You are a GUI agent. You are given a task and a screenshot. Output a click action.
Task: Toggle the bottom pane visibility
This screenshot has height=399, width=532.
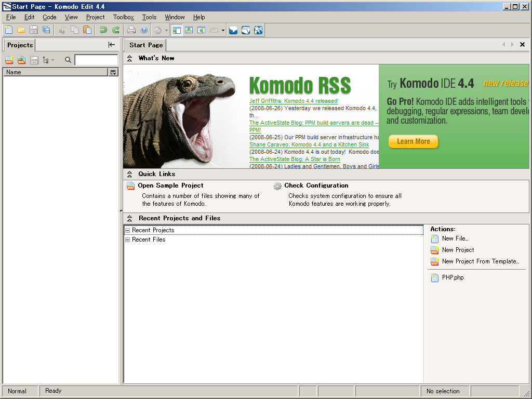point(189,30)
